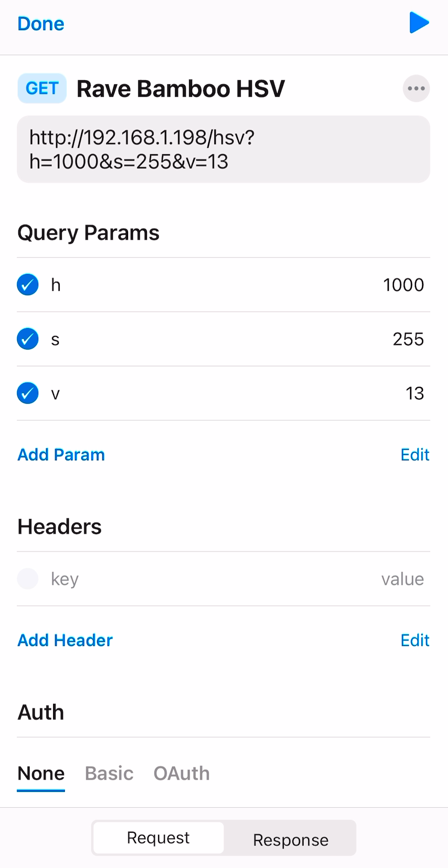This screenshot has width=448, height=868.
Task: Add a new query param
Action: (x=61, y=455)
